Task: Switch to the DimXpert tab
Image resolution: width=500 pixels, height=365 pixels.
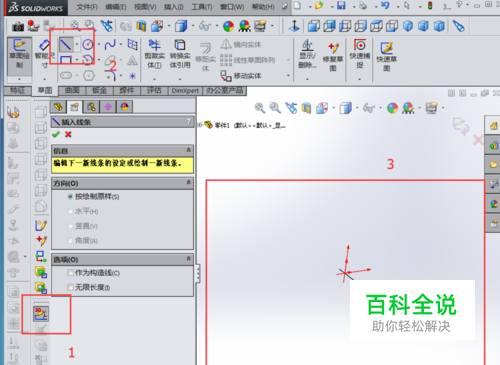Action: pyautogui.click(x=185, y=90)
